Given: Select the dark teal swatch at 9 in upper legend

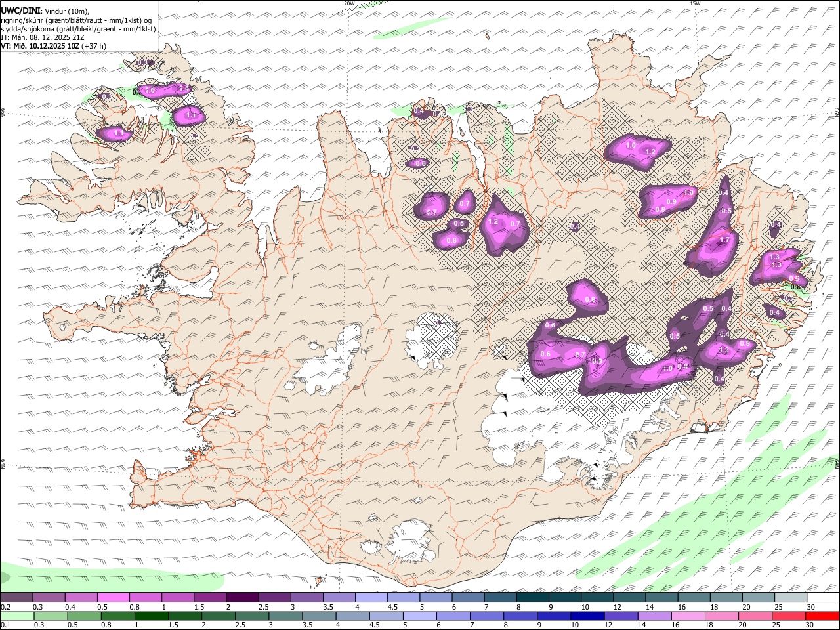Looking at the screenshot, I should (565, 598).
